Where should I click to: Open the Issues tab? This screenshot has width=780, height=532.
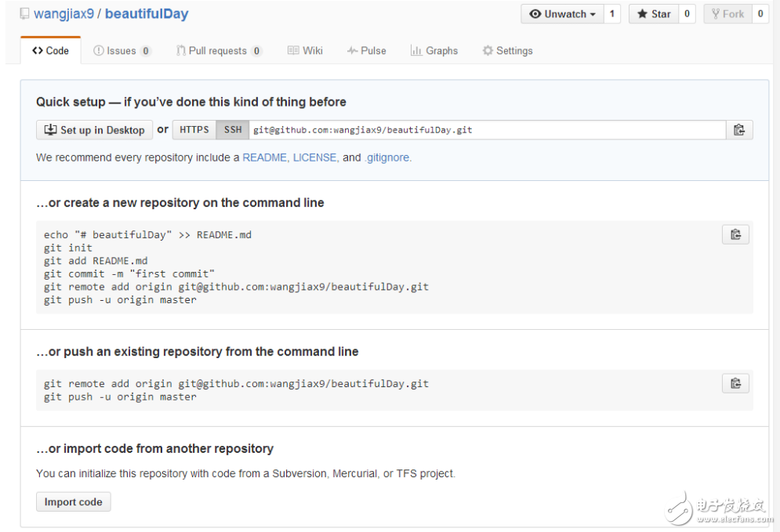(x=122, y=51)
